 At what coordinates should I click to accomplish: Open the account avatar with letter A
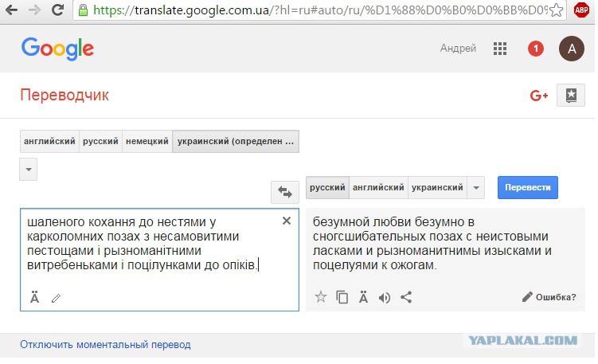point(571,49)
